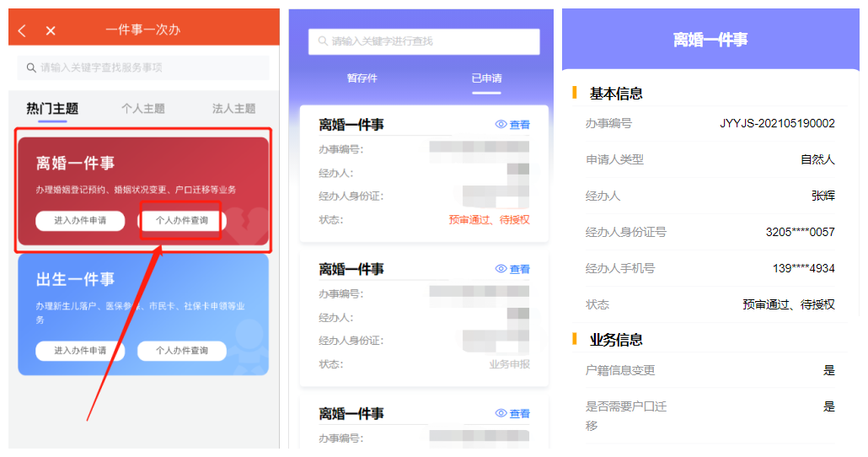Screen dimensions: 868x457
Task: Switch to the 暂存件 tab
Action: pos(362,78)
